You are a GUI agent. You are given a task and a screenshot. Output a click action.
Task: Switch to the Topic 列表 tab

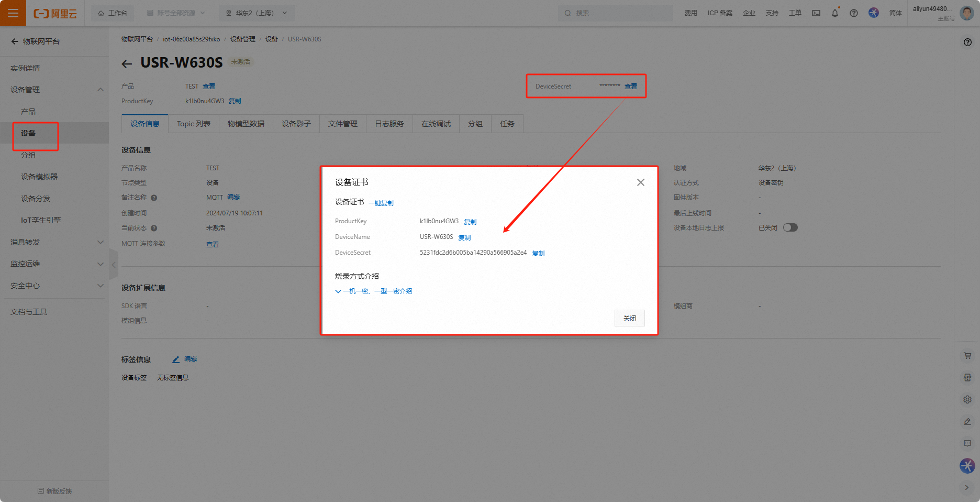coord(193,124)
